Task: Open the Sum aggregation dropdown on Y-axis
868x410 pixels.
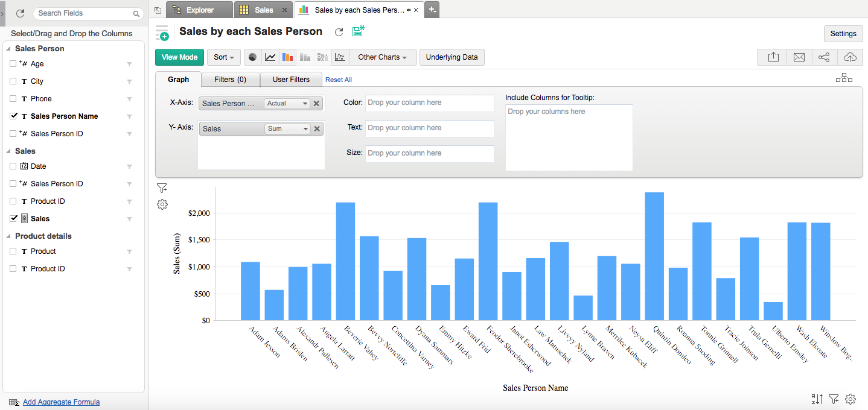Action: pos(287,128)
